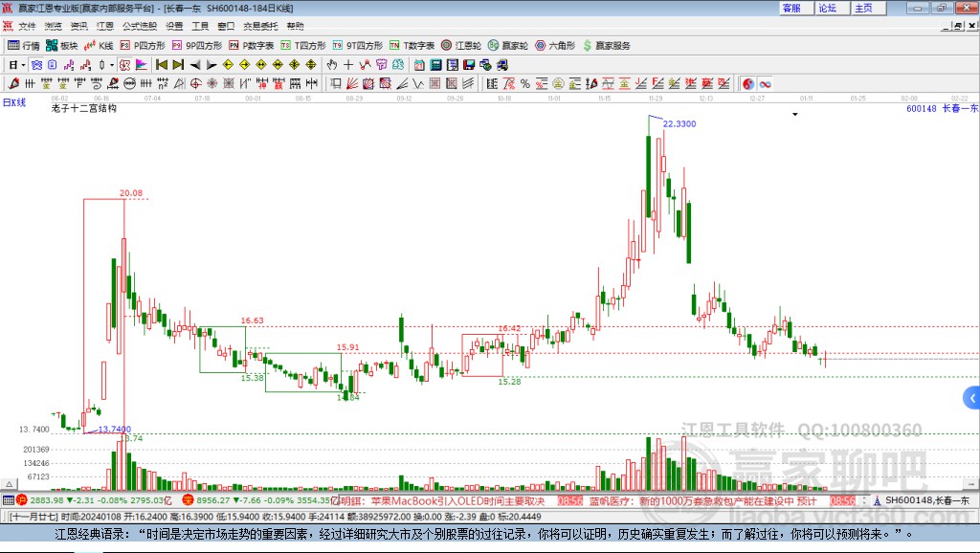
Task: Open the calendar icon in toolbar
Action: tap(419, 64)
